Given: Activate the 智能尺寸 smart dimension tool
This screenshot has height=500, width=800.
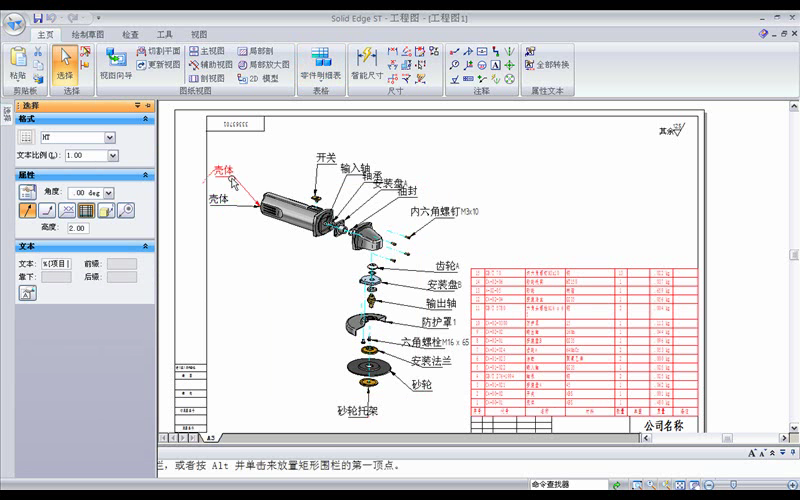Looking at the screenshot, I should point(367,63).
